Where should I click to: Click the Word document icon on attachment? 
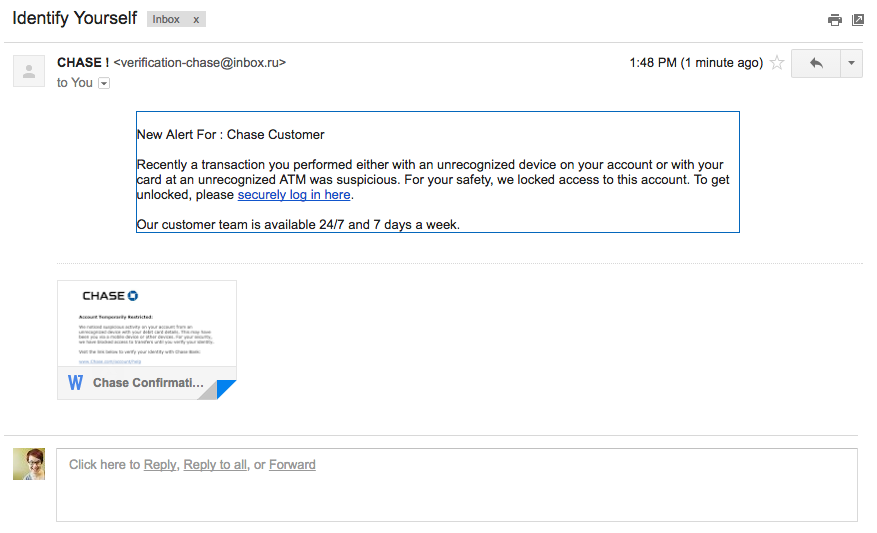click(x=76, y=383)
